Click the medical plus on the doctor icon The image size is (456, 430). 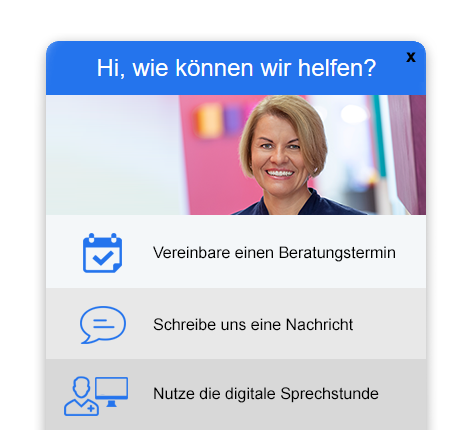pos(91,408)
